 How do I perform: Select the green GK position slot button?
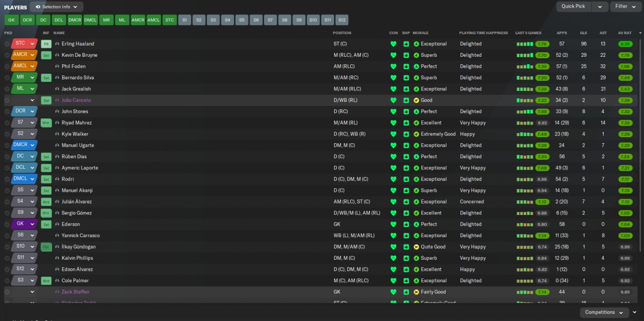point(12,20)
